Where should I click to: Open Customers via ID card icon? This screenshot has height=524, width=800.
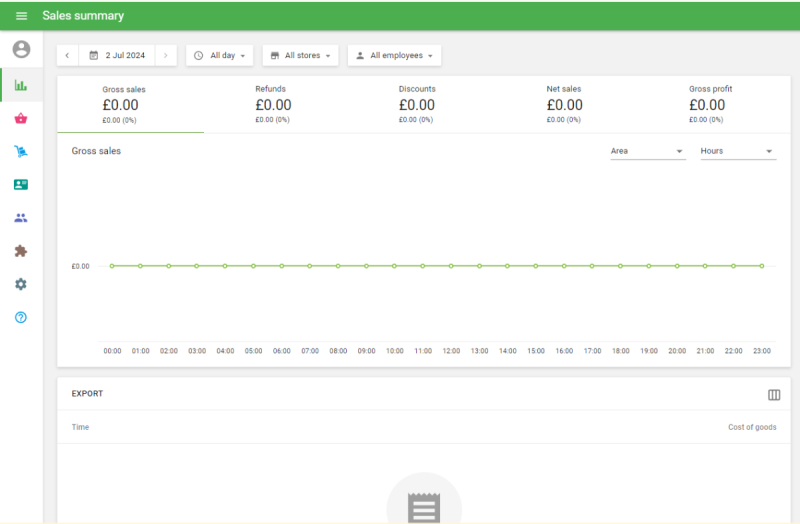[x=21, y=185]
